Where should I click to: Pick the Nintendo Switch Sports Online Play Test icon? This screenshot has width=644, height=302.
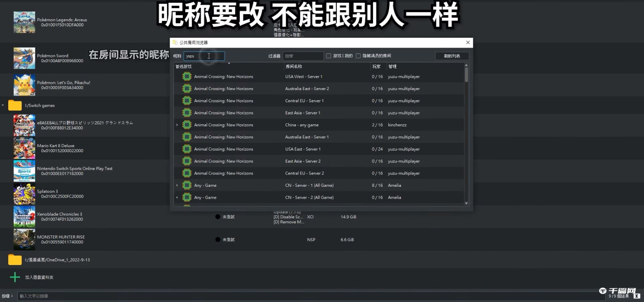[x=24, y=171]
